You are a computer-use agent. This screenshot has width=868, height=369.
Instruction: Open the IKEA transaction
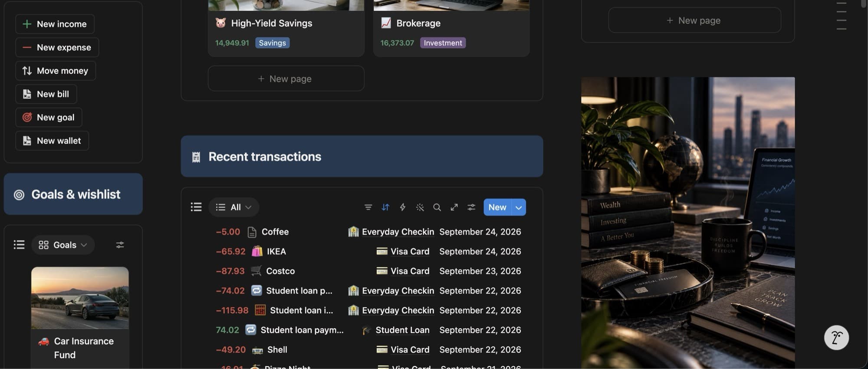pos(276,251)
